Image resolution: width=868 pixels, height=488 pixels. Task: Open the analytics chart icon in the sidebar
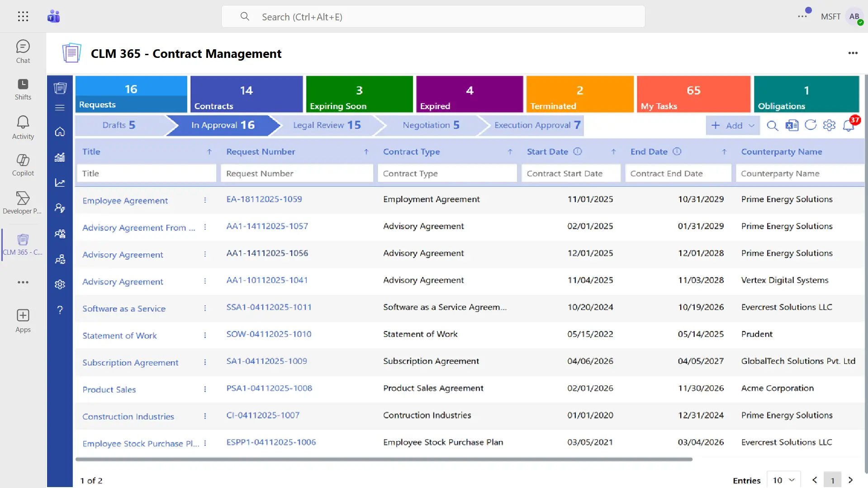point(60,157)
